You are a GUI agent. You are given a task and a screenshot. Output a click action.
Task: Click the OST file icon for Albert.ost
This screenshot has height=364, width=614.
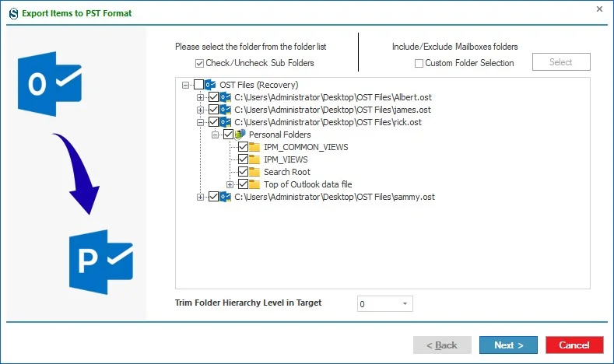click(x=225, y=97)
